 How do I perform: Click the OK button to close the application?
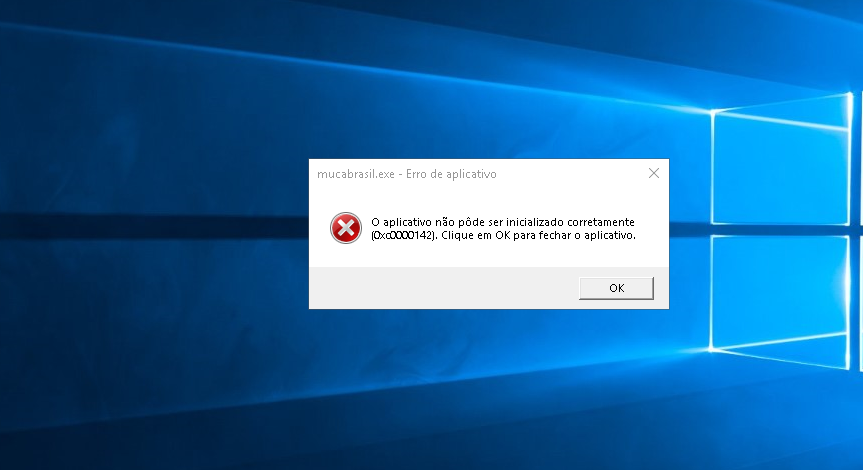pos(616,288)
